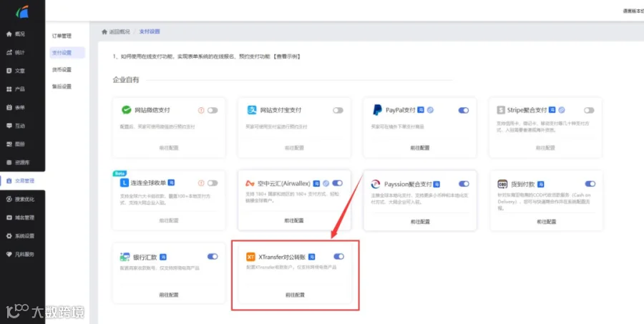The image size is (644, 324).
Task: Click the home icon beside 返回概况 breadcrumb
Action: (104, 31)
